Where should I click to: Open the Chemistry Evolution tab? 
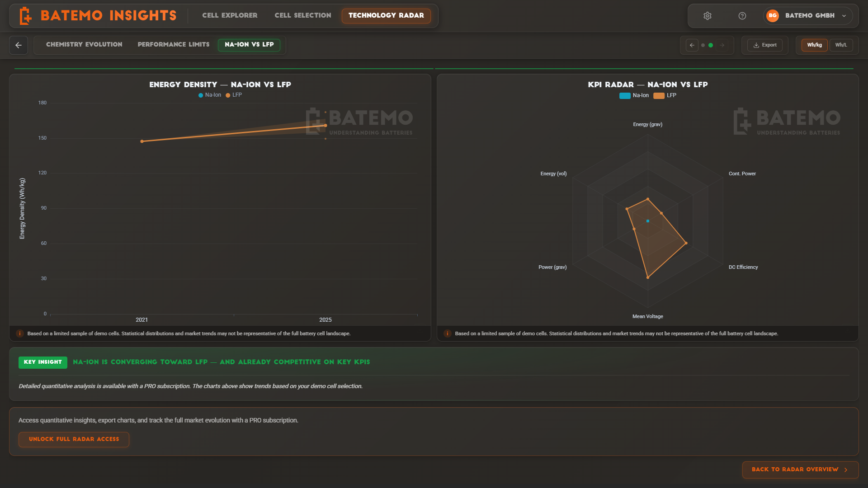coord(84,44)
